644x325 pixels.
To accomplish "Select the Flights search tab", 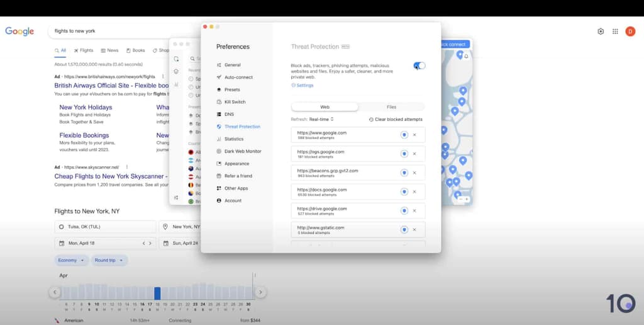I will (x=84, y=50).
